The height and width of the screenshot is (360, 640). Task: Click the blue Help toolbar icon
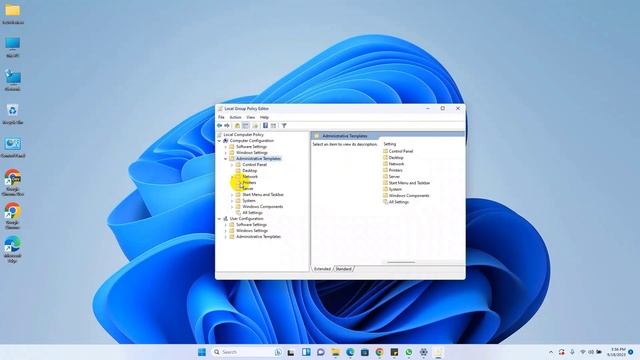(x=265, y=126)
